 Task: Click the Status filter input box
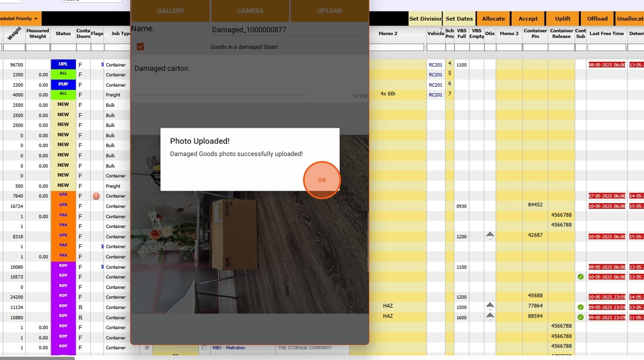click(63, 48)
